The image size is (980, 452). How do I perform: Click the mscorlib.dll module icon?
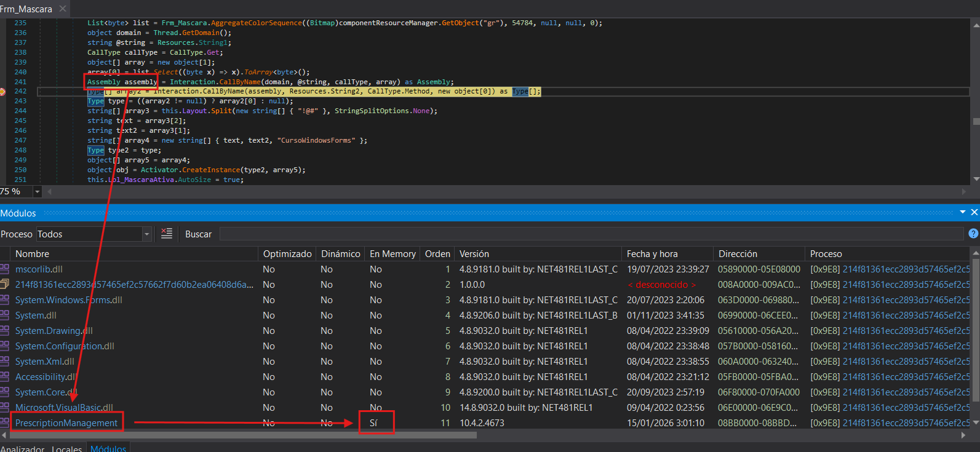pyautogui.click(x=5, y=269)
